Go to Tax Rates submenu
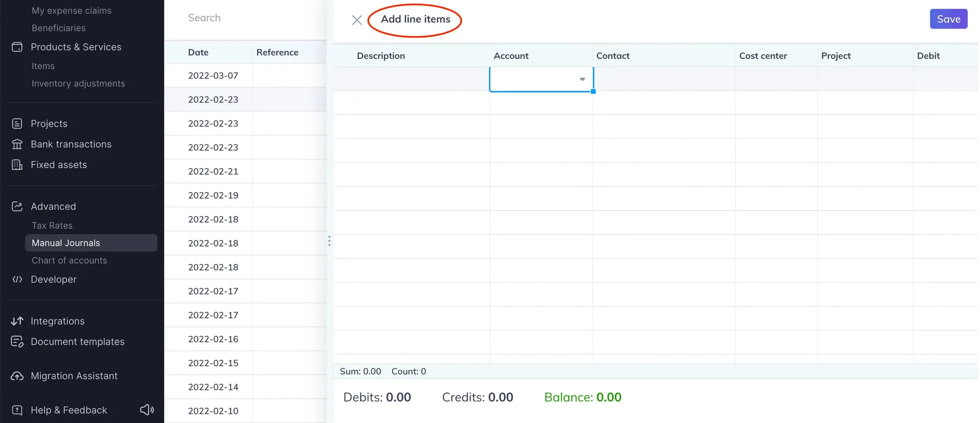 [52, 226]
